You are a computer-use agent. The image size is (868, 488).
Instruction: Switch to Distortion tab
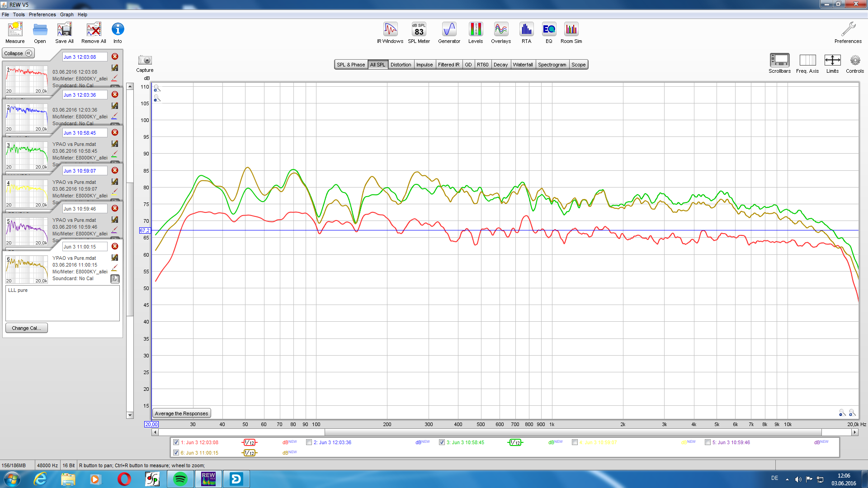[x=401, y=65]
